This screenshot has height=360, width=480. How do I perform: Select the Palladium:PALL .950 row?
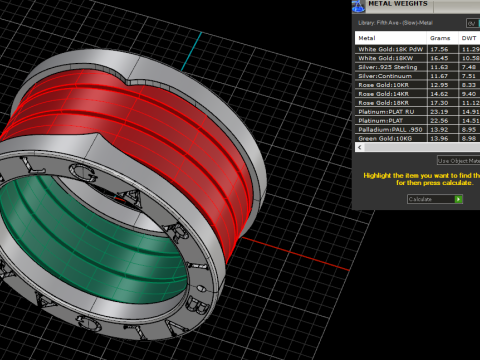(x=417, y=130)
